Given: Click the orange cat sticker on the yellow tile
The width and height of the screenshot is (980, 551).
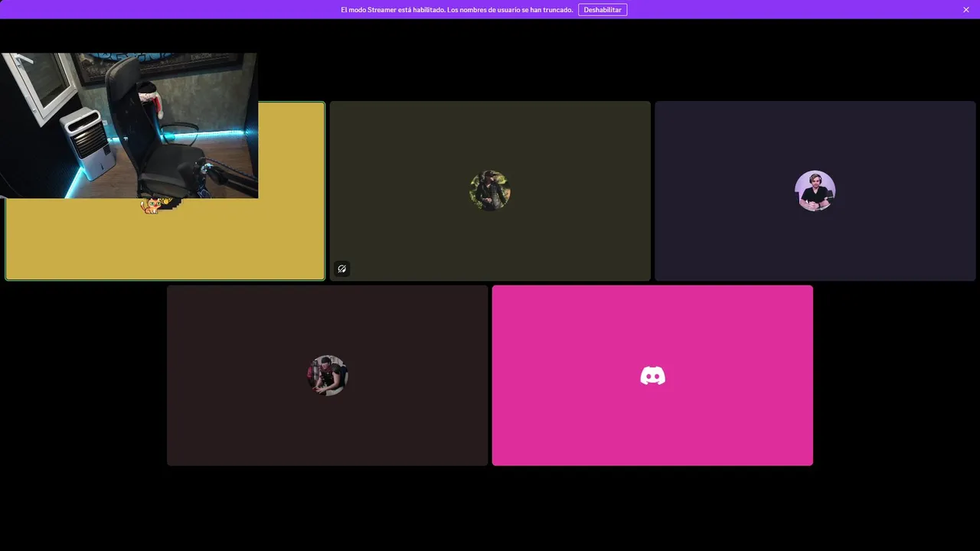Looking at the screenshot, I should click(x=152, y=206).
